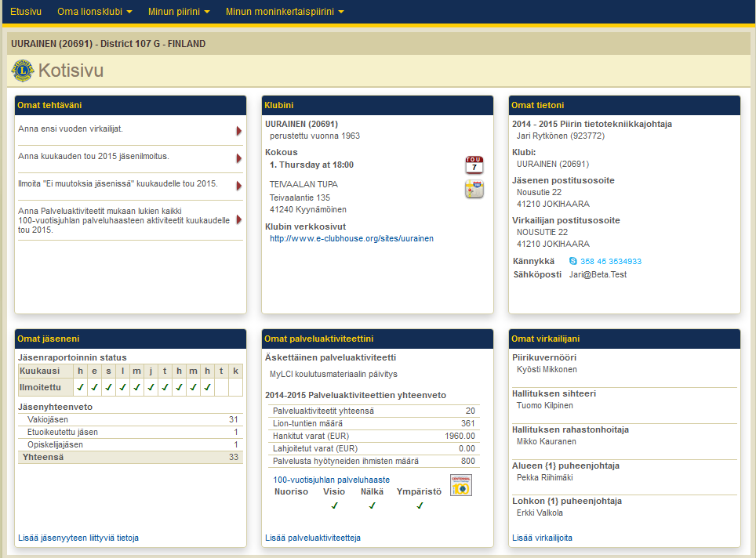Open the map icon for TEIVAALAN TUPA address
Image resolution: width=756 pixels, height=558 pixels.
click(474, 189)
